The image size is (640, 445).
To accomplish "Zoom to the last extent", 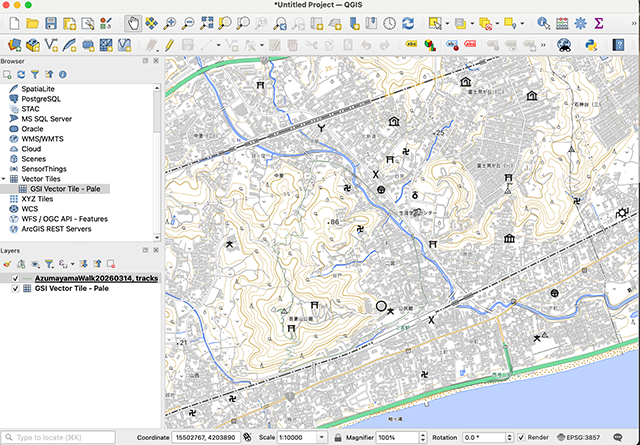I will (280, 23).
